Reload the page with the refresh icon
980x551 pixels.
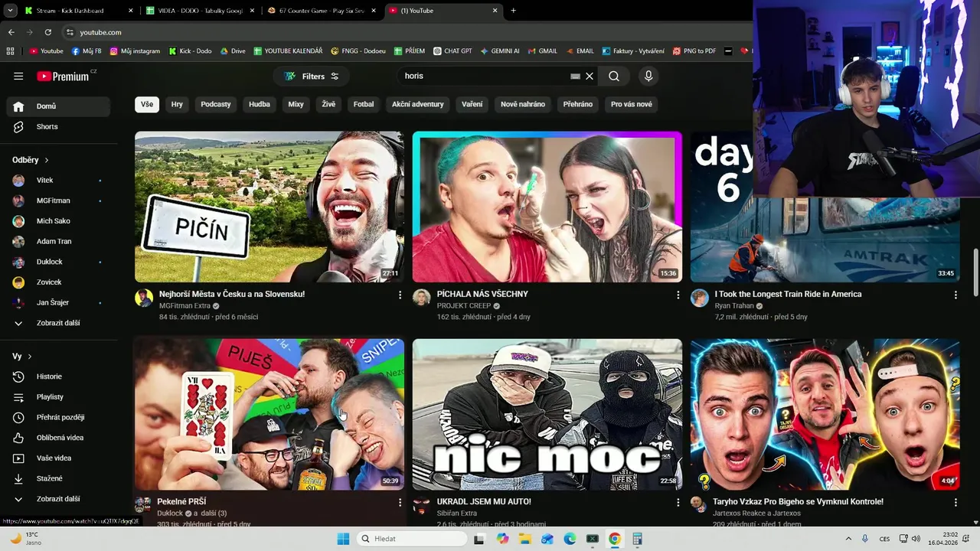click(47, 32)
